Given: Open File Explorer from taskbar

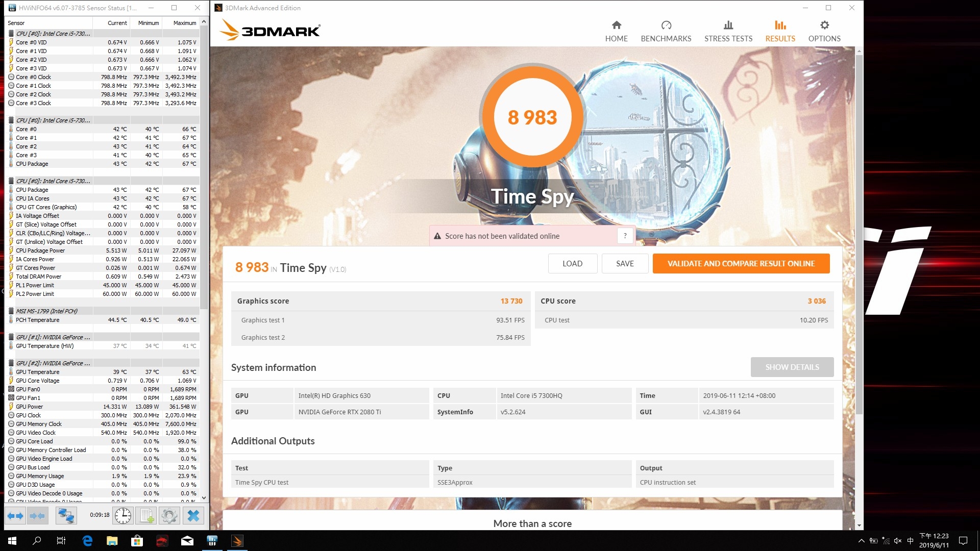Looking at the screenshot, I should coord(112,541).
